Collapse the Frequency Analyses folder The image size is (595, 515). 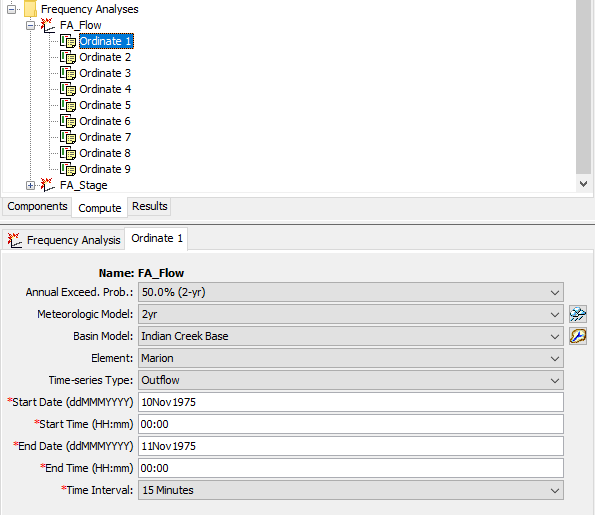tap(11, 9)
